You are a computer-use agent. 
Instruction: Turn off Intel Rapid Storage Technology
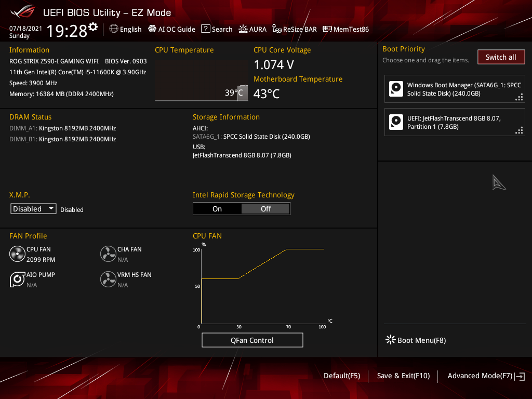[265, 208]
